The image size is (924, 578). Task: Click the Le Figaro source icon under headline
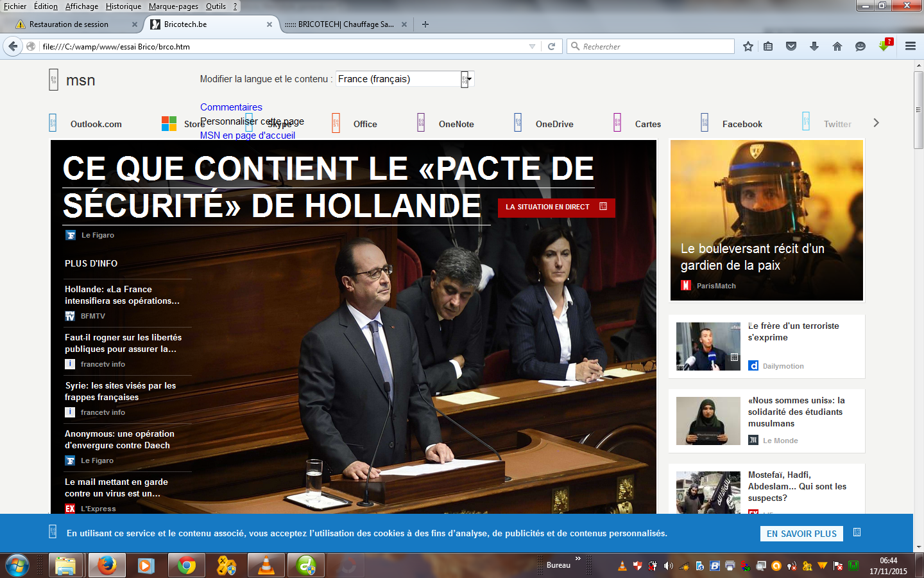(71, 235)
